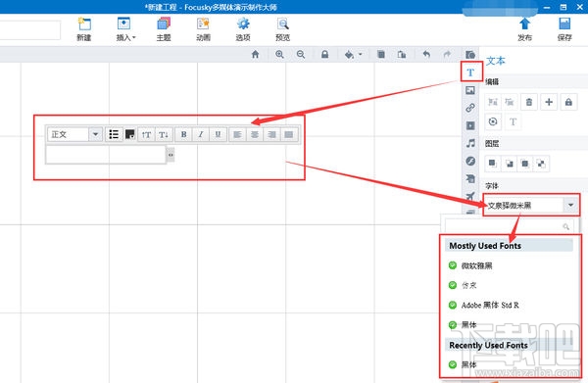Click the 新建 (New) toolbar icon

84,28
